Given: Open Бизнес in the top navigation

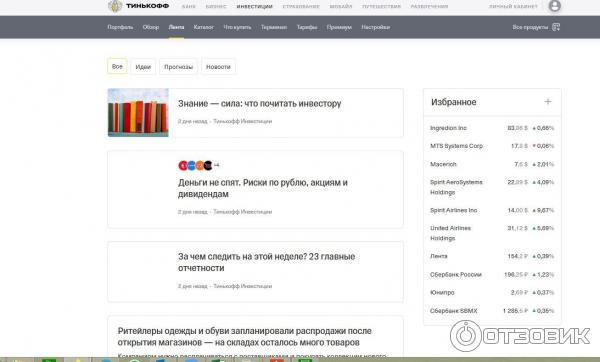Looking at the screenshot, I should point(216,7).
